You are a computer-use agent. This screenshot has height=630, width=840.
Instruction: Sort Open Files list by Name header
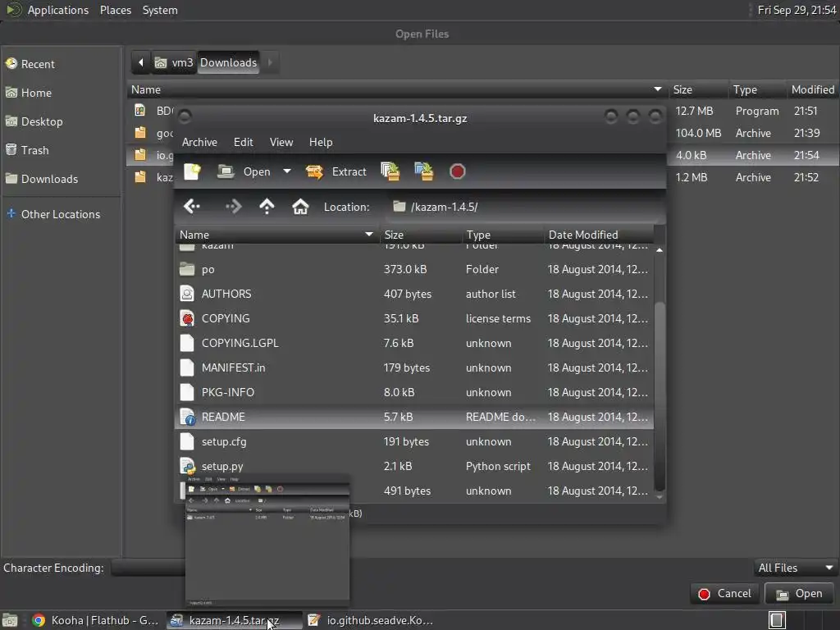click(398, 90)
